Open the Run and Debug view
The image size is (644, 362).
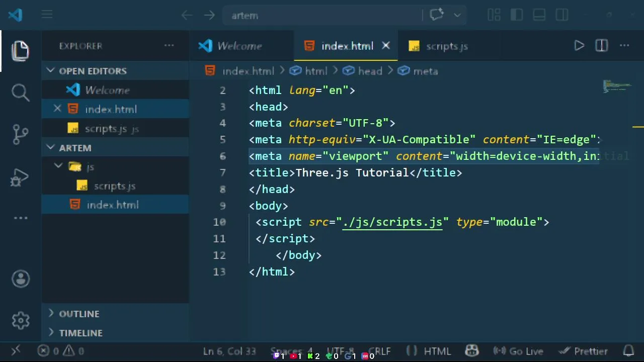21,177
